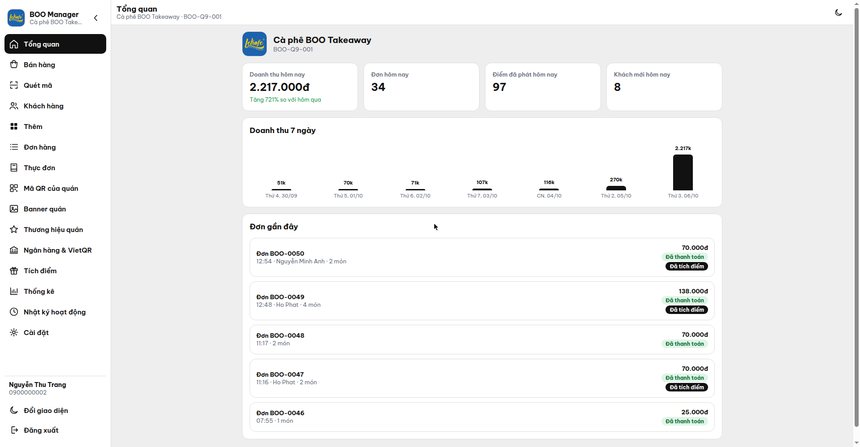Navigate to Đơn hàng list
Screen dimensions: 860x447
(x=55, y=147)
